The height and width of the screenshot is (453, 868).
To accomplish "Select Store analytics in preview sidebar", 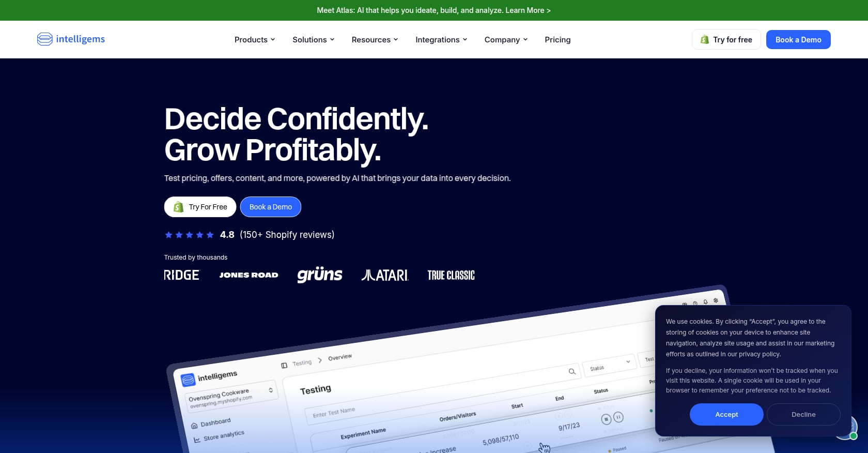I will point(224,436).
